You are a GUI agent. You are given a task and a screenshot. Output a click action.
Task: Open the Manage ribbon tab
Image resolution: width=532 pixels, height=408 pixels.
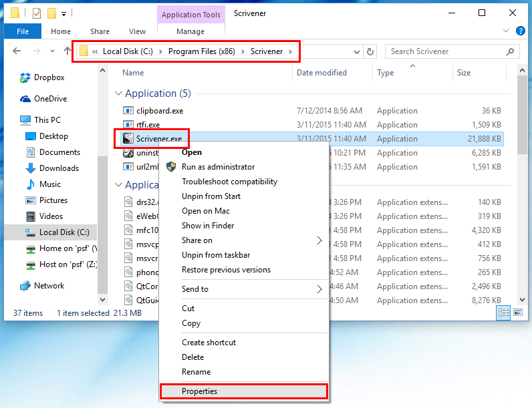(x=190, y=31)
